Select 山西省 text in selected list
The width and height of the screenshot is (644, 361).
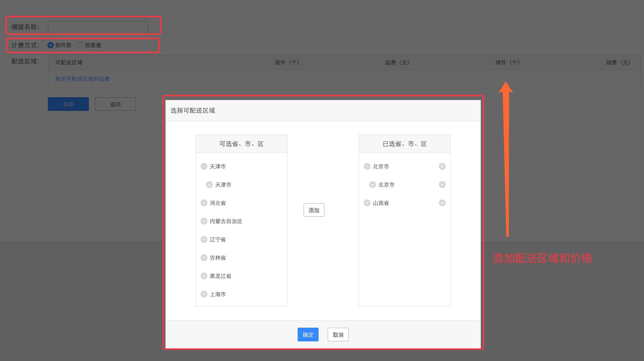pyautogui.click(x=381, y=203)
